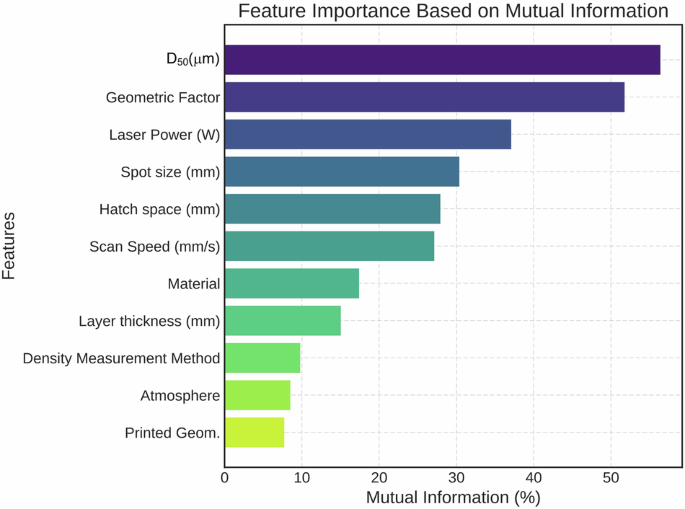The width and height of the screenshot is (685, 509).
Task: Click the 30 tick on x-axis
Action: click(457, 478)
